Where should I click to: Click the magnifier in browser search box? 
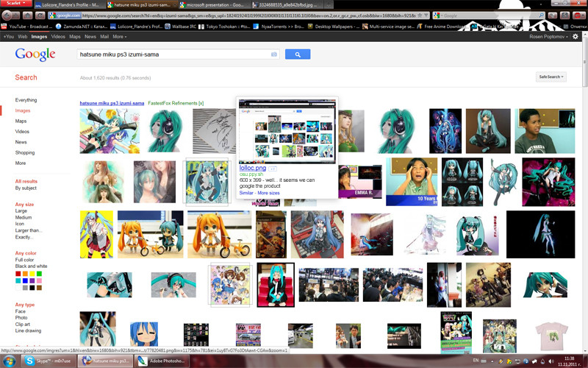(x=541, y=15)
